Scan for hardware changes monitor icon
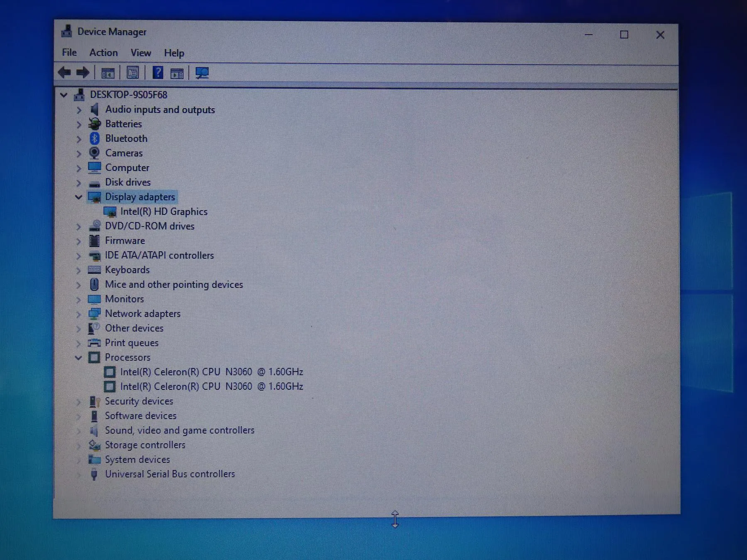 (202, 73)
